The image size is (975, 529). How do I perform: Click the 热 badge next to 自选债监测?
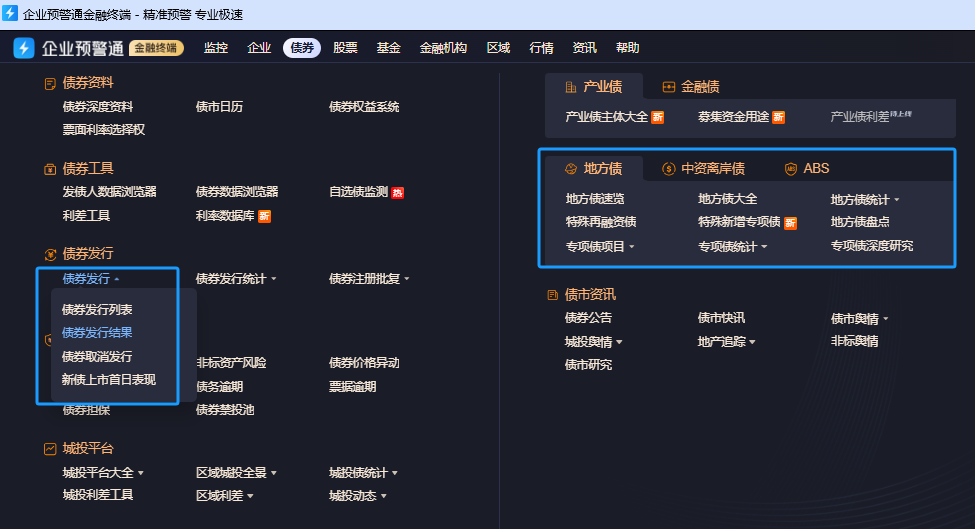pos(398,193)
